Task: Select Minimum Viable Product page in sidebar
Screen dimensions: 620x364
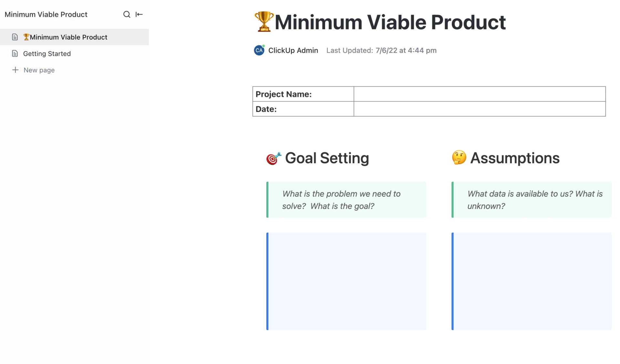Action: pos(68,37)
